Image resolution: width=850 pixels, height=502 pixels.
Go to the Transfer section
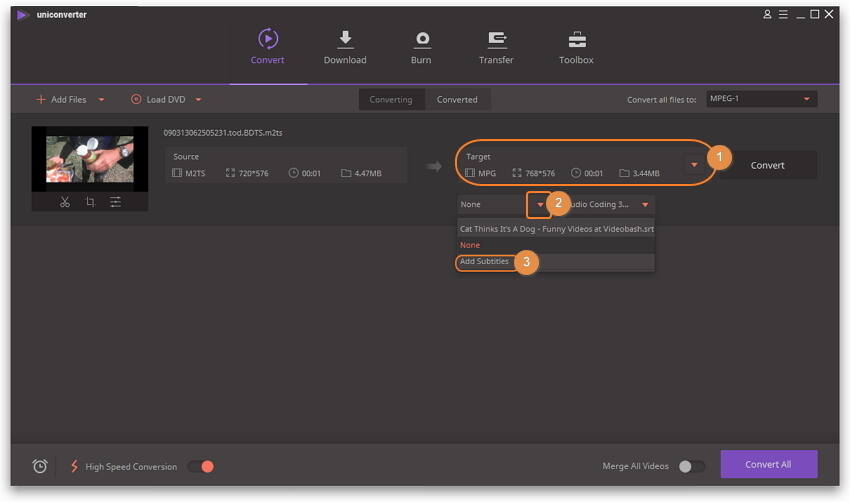pos(496,47)
